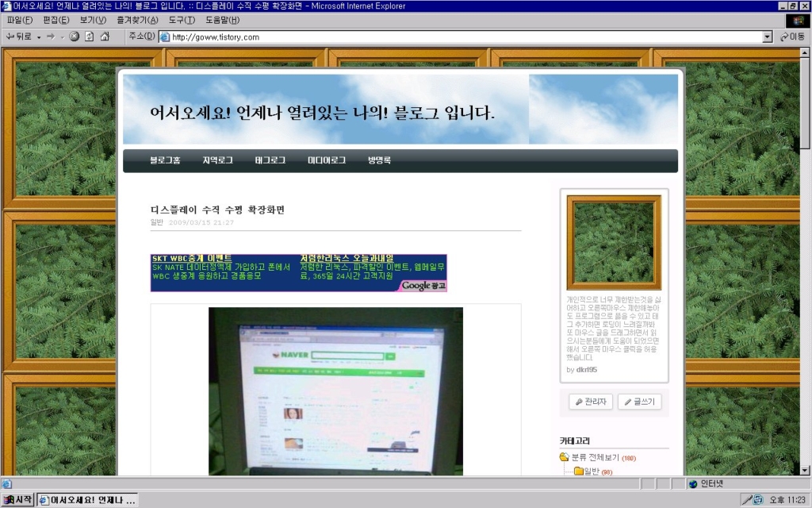Open the 즐겨찾기(A) menu

(x=137, y=20)
